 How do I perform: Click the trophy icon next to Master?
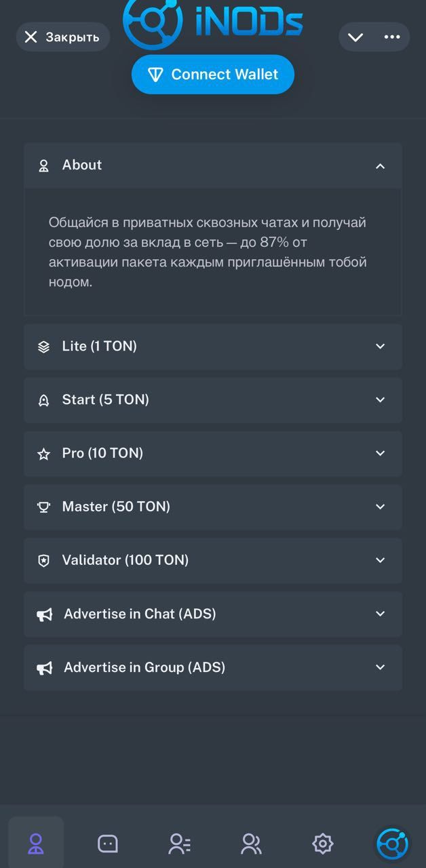(44, 507)
